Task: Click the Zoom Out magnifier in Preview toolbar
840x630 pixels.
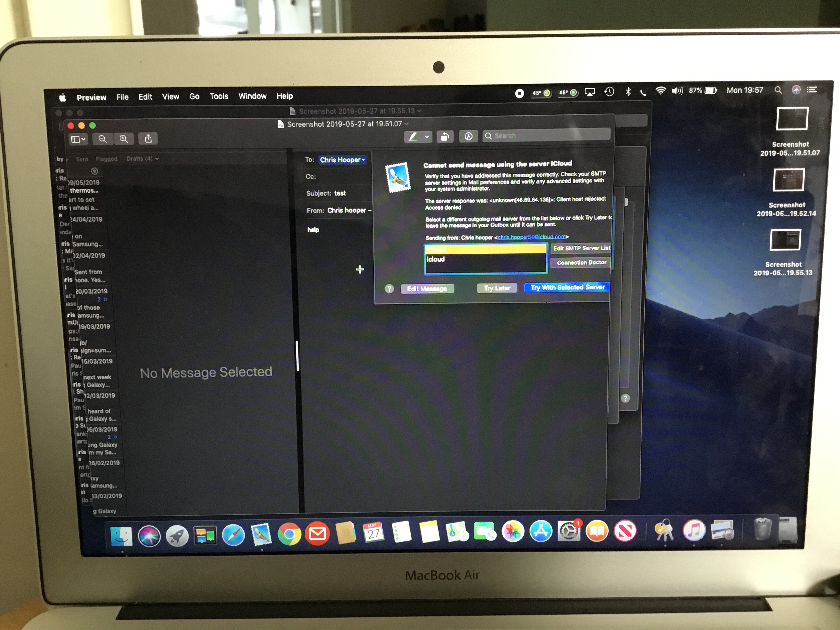Action: [x=102, y=139]
